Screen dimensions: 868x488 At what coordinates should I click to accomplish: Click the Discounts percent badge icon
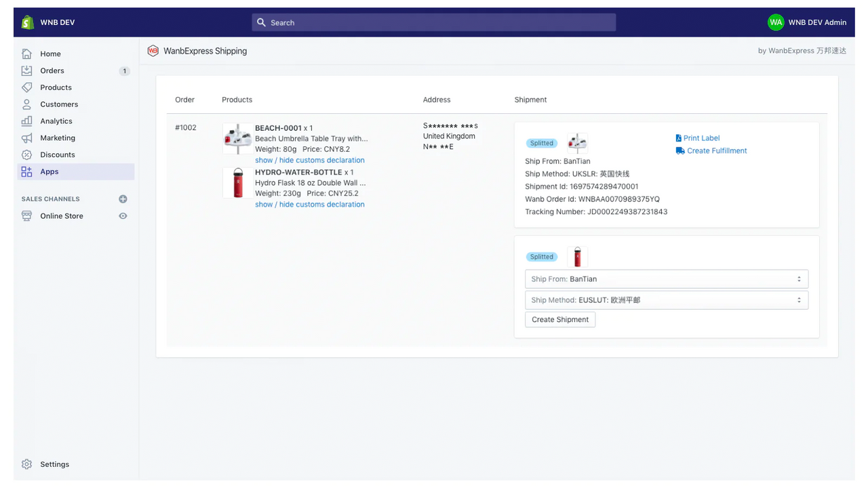26,155
